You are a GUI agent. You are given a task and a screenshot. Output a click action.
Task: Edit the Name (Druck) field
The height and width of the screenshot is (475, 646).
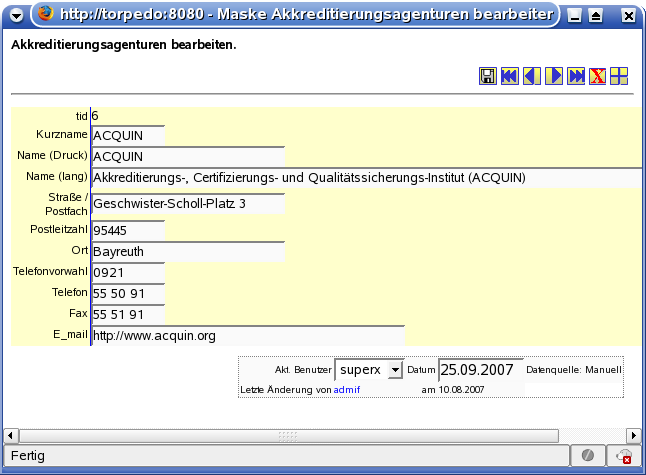[188, 157]
